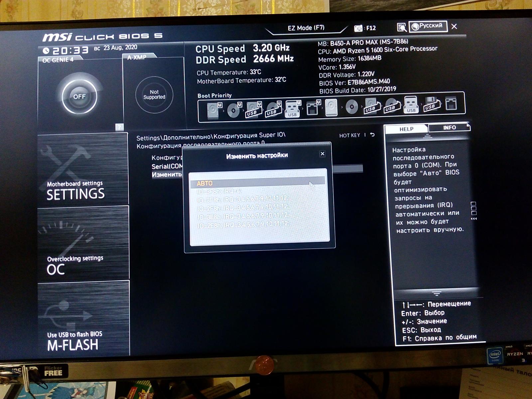The width and height of the screenshot is (532, 399).
Task: Select the Serial(COM) row behind the dialog
Action: point(167,166)
